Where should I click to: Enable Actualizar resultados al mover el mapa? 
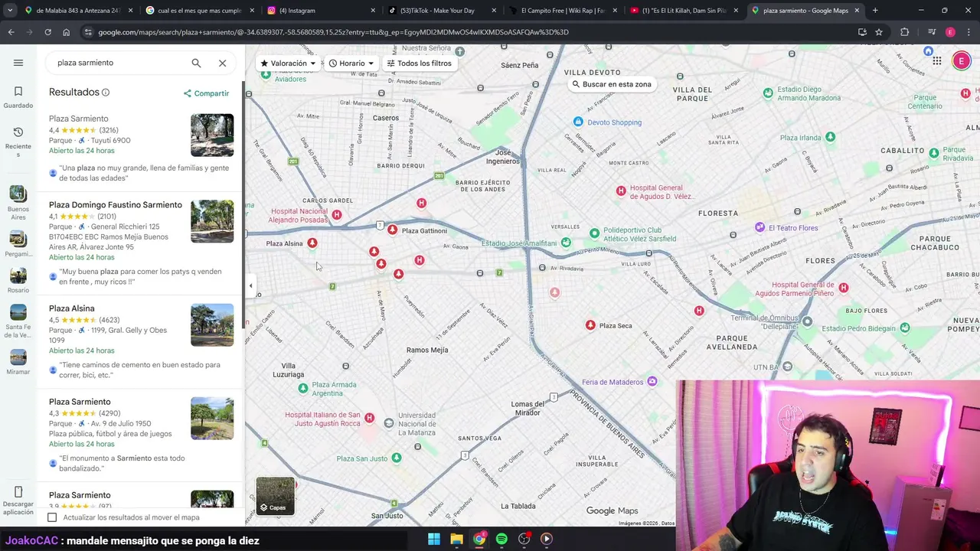(52, 517)
